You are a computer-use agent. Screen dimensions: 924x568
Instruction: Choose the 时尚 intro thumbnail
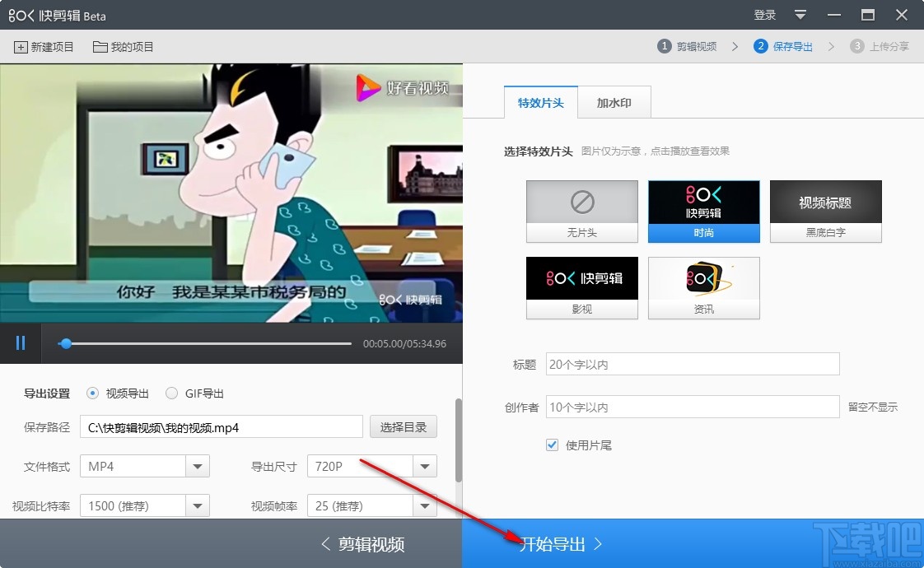pos(703,211)
